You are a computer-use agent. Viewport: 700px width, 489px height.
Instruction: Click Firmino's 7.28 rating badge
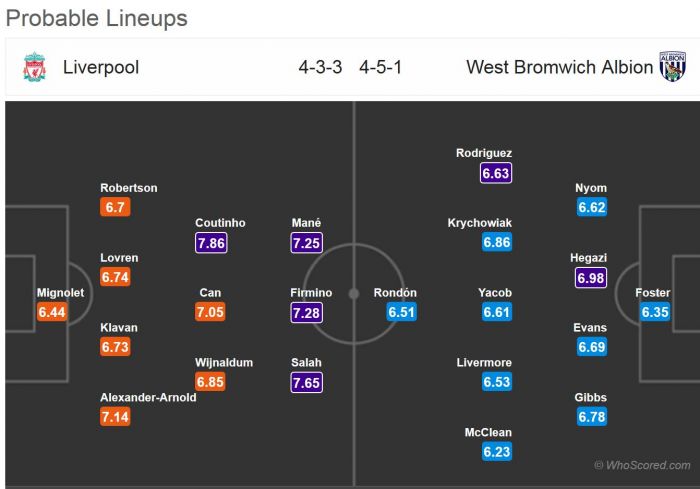[x=308, y=312]
